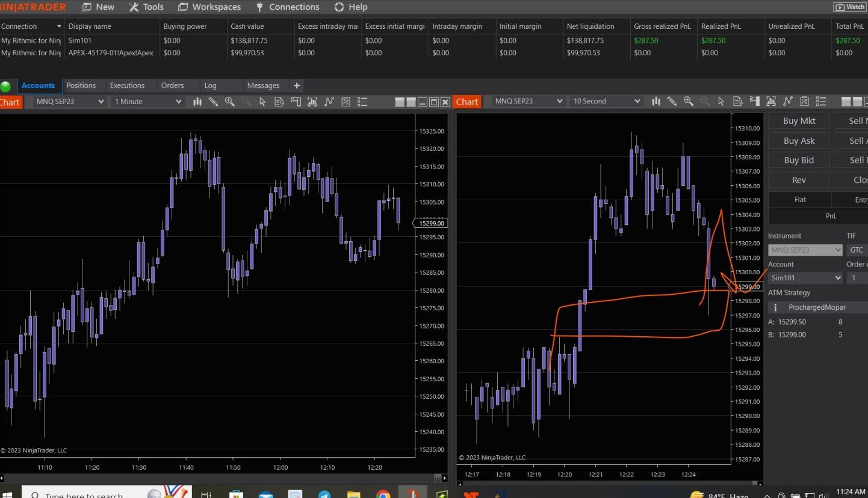
Task: Open the Sim101 account dropdown
Action: [x=805, y=278]
